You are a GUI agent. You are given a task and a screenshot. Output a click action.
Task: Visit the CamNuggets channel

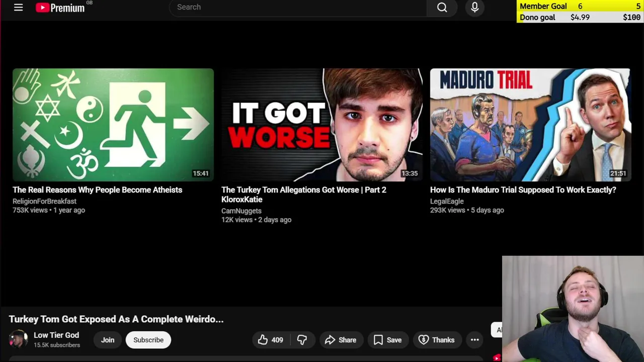241,211
